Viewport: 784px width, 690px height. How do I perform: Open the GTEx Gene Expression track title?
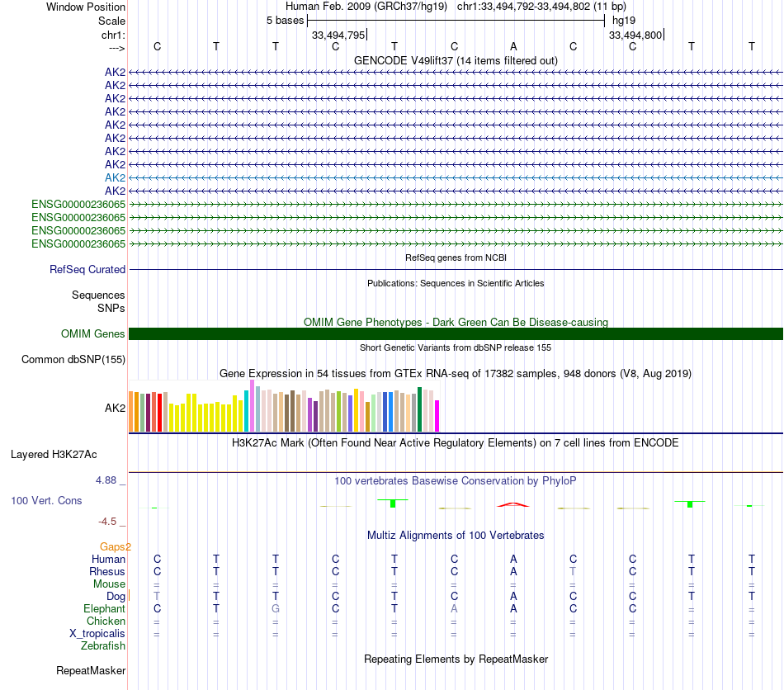(456, 374)
